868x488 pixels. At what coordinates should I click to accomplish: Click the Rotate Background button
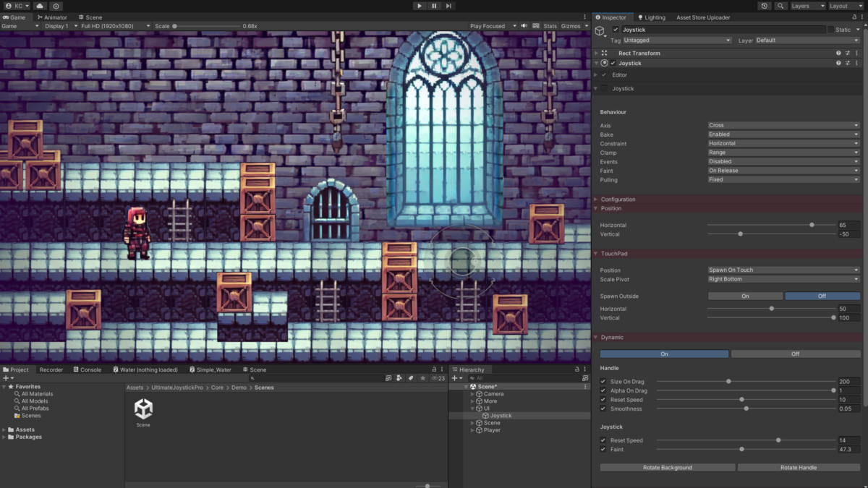pyautogui.click(x=667, y=468)
